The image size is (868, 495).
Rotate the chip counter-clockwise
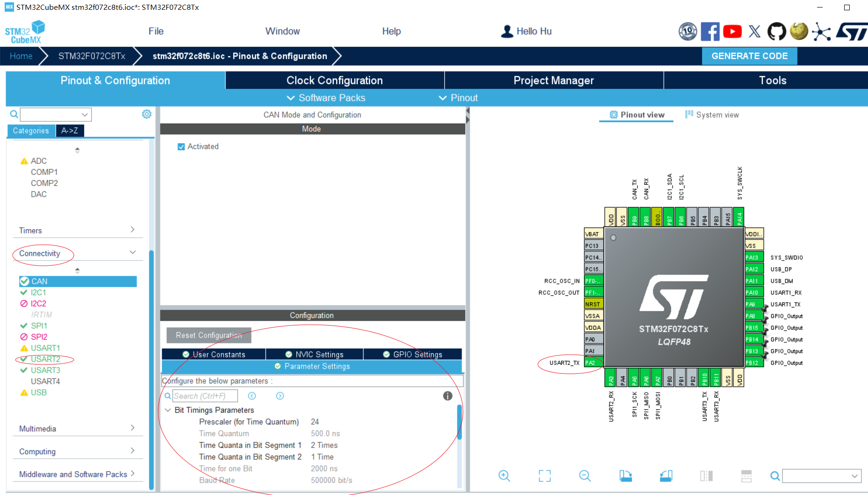pos(666,476)
